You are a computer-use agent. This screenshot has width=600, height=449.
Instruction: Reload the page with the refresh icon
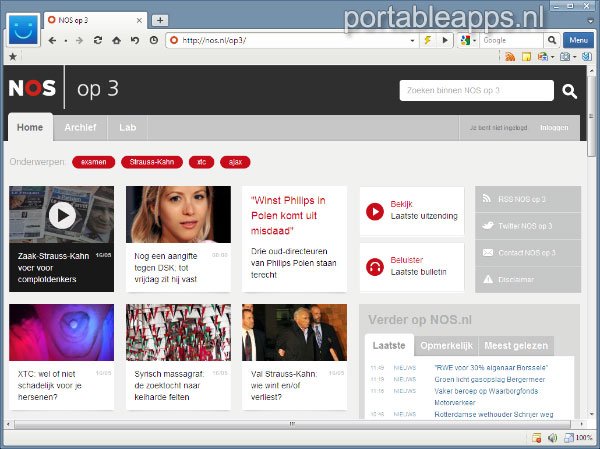pos(98,40)
